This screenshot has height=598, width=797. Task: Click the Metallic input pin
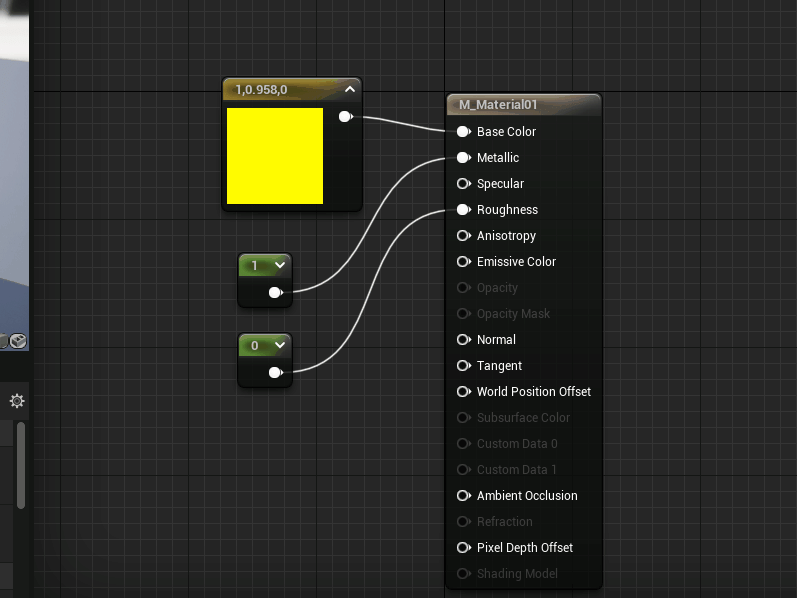click(x=464, y=158)
